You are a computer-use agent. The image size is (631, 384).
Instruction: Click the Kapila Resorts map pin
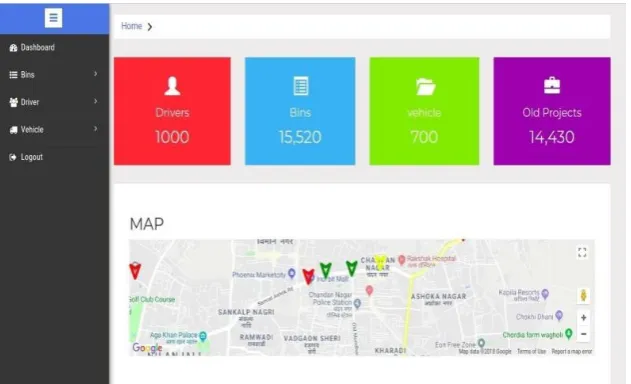pyautogui.click(x=545, y=293)
